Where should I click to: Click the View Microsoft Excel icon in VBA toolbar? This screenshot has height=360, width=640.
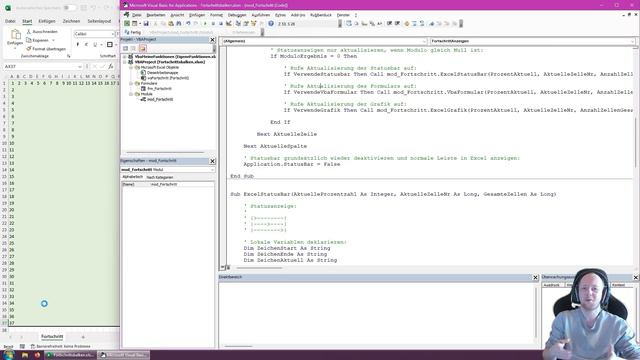127,24
